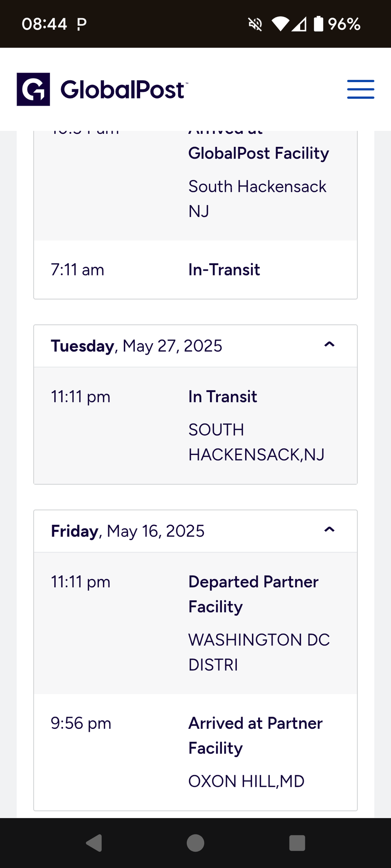Viewport: 391px width, 868px height.
Task: Open the hamburger navigation menu
Action: [360, 89]
